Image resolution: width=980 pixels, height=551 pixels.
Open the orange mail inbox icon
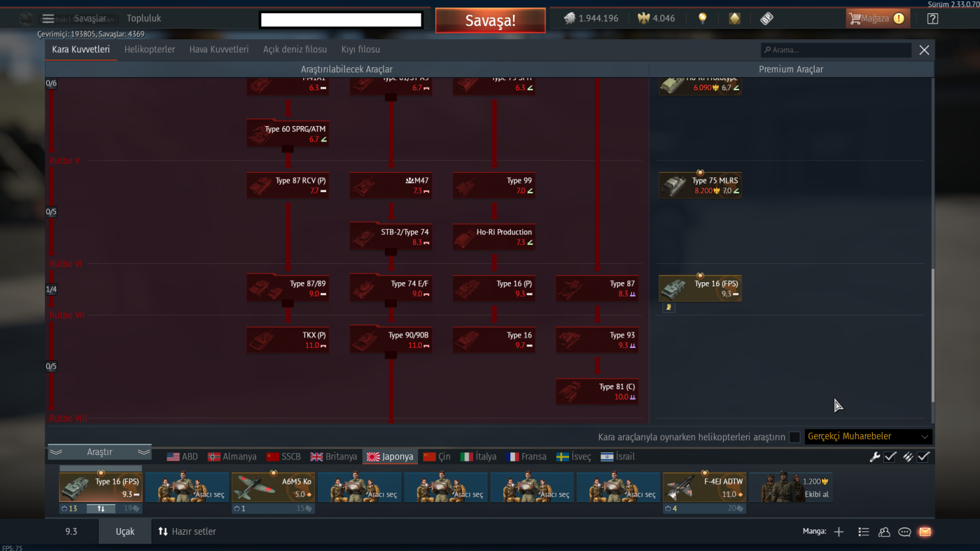(925, 532)
